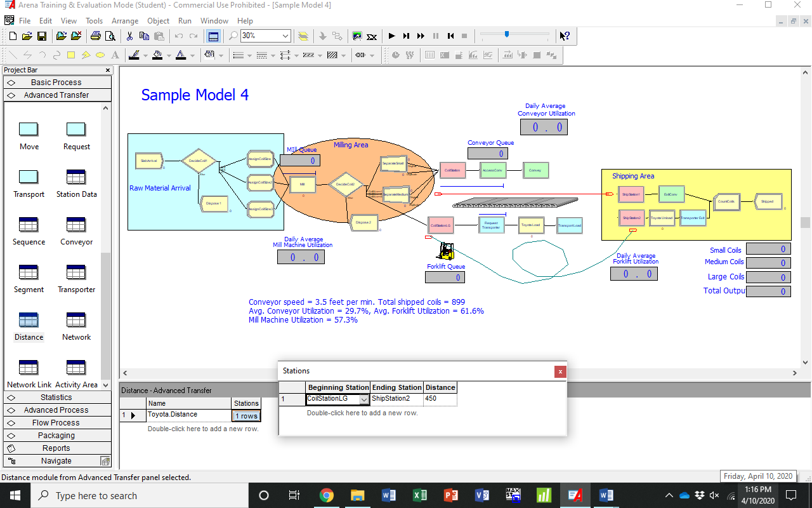Select the Ellipse drawing tool
The height and width of the screenshot is (508, 812).
click(100, 55)
